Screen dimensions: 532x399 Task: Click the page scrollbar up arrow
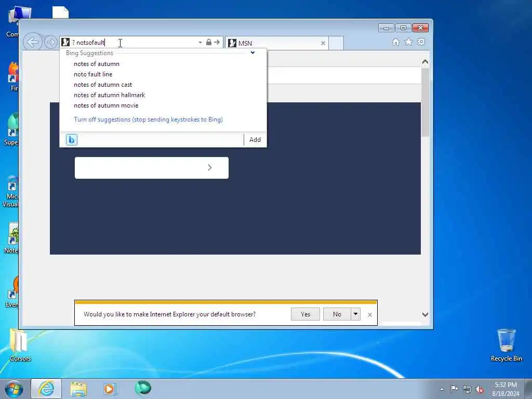[425, 62]
